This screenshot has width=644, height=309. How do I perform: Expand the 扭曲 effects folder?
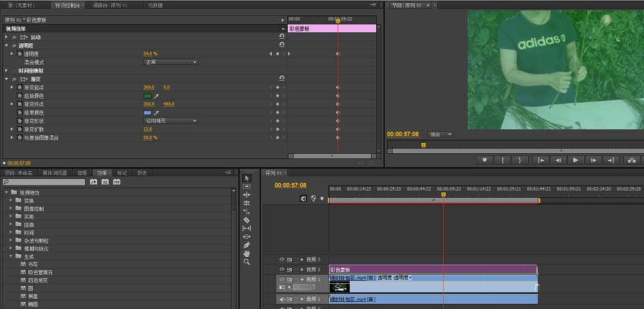[11, 225]
